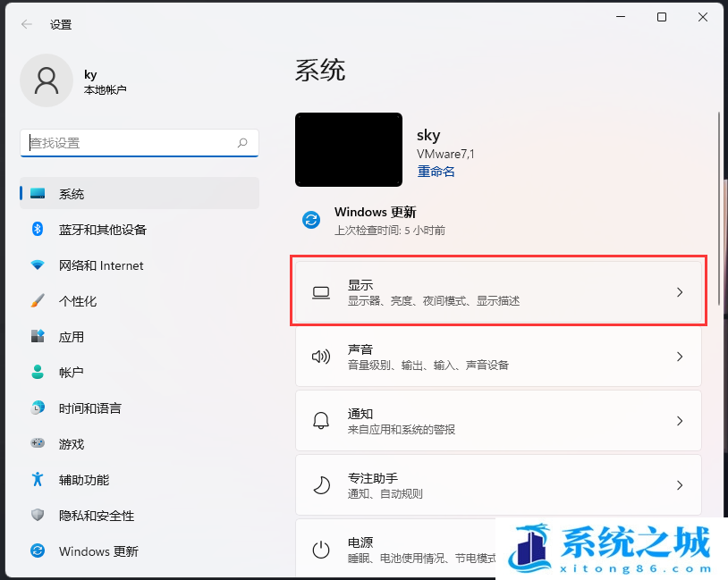Screen dimensions: 728x580
Task: Click the accessibility figure icon for 辅助功能
Action: [x=38, y=479]
